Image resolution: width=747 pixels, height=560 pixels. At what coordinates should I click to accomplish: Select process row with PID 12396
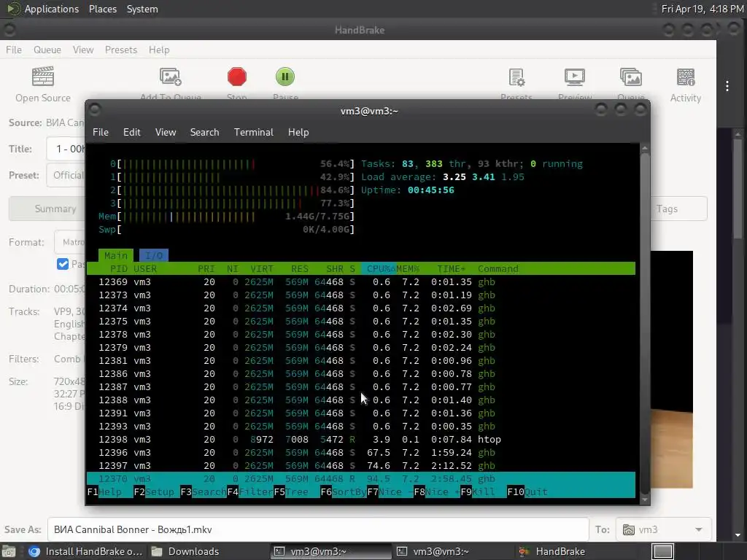pyautogui.click(x=360, y=452)
